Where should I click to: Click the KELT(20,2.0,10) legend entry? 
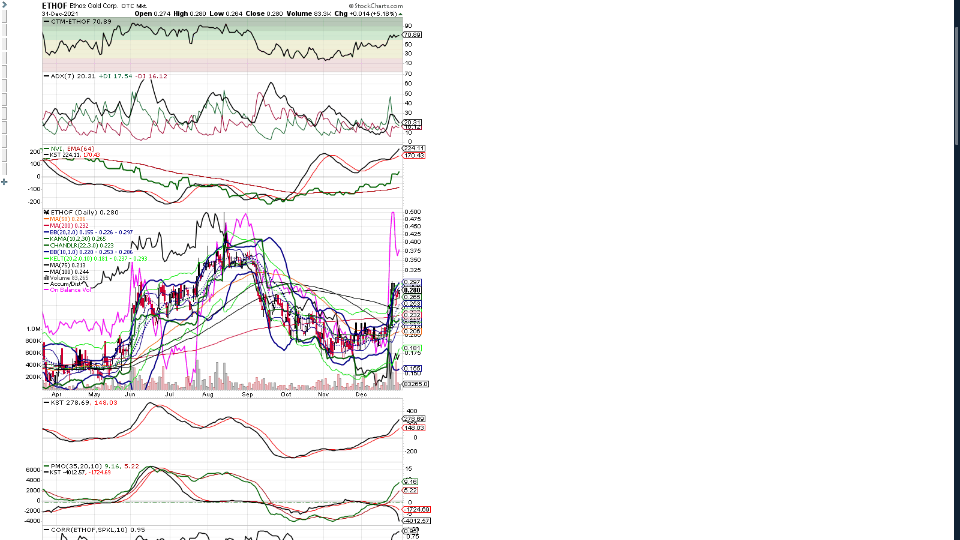pyautogui.click(x=99, y=258)
